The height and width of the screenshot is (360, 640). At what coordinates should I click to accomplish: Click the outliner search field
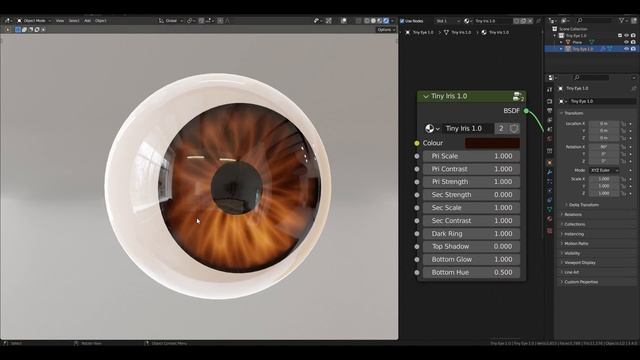[595, 20]
